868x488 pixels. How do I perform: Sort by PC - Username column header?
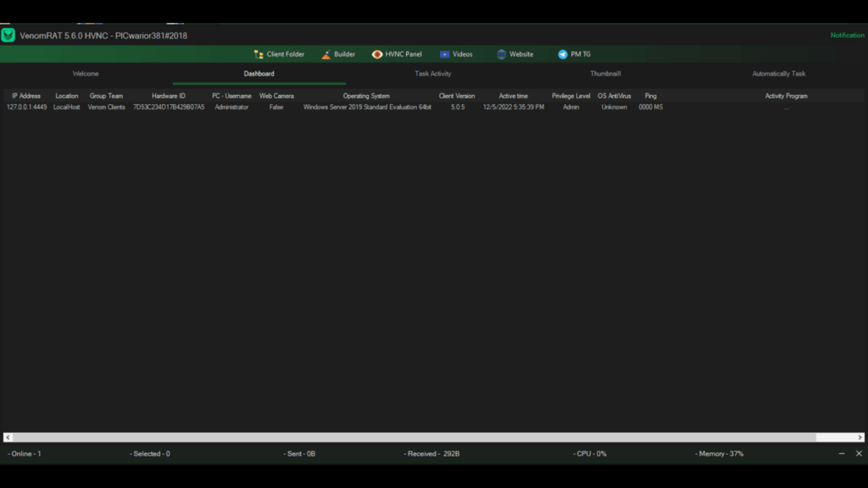(x=231, y=96)
